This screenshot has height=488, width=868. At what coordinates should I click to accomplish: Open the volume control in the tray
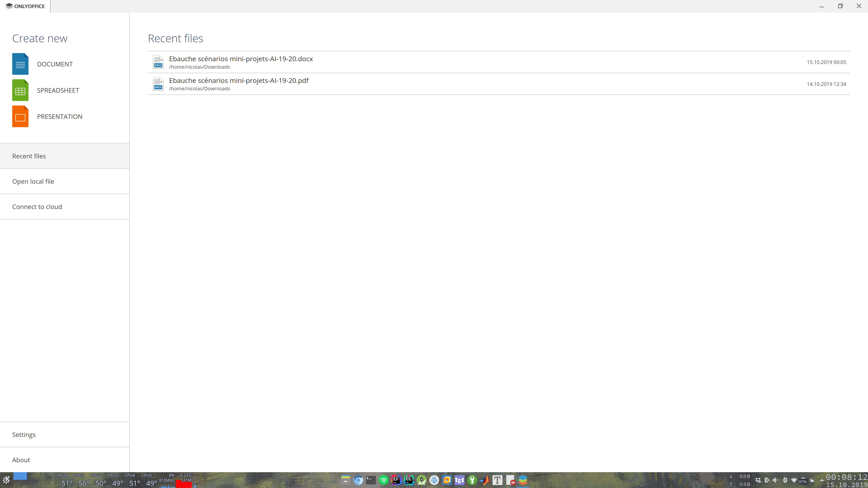click(776, 480)
